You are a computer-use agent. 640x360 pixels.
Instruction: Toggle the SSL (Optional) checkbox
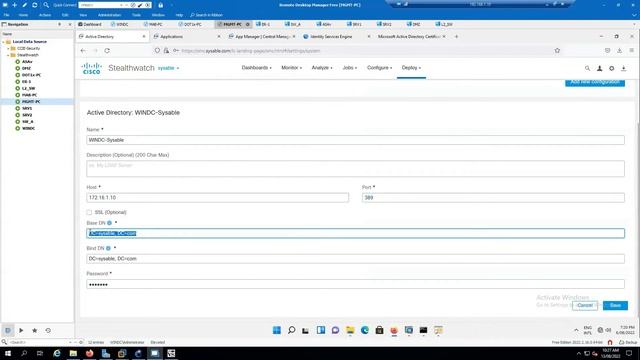click(x=89, y=212)
